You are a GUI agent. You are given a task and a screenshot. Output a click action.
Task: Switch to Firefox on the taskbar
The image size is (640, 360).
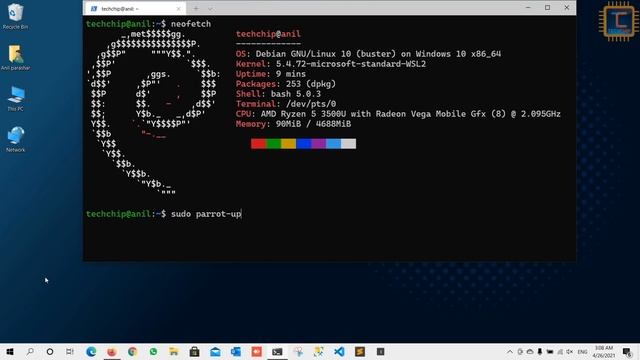pos(111,351)
